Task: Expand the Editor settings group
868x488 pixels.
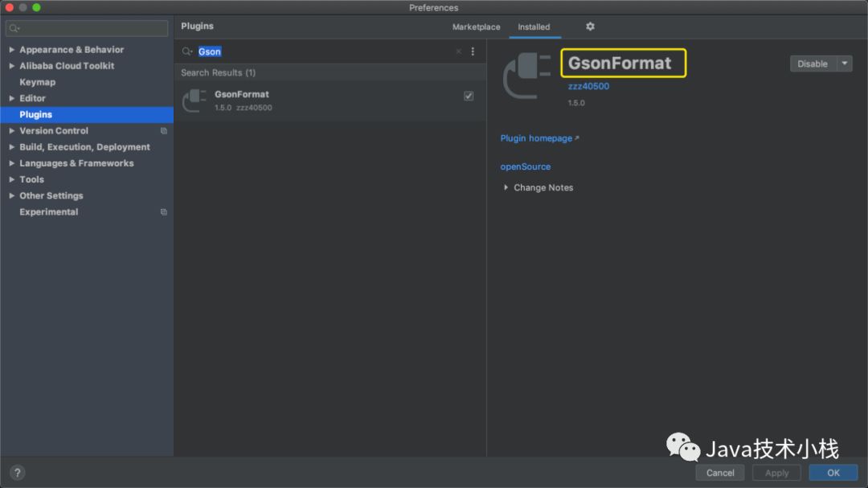Action: [x=11, y=99]
